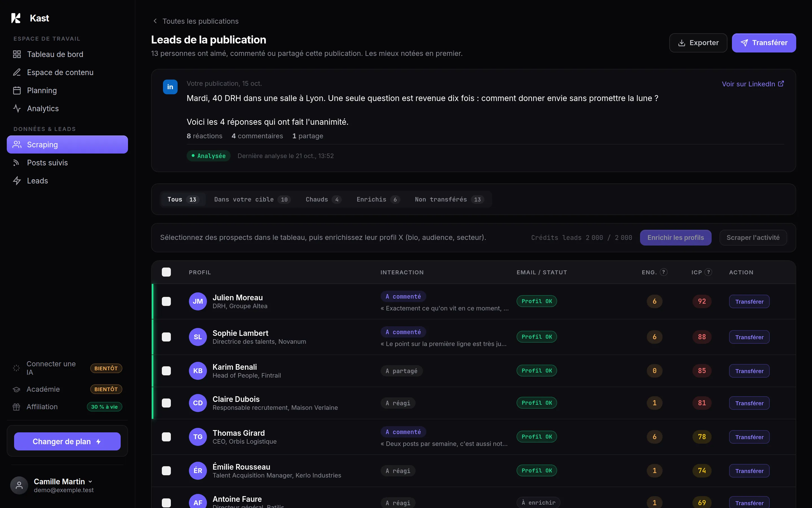Check the box for Thomas Girard
This screenshot has height=508, width=812.
click(166, 437)
